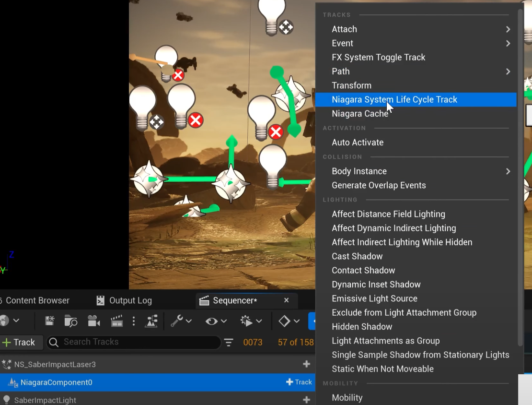Viewport: 532px width, 405px height.
Task: Click the plus icon on SaberImpactLight row
Action: click(x=307, y=400)
